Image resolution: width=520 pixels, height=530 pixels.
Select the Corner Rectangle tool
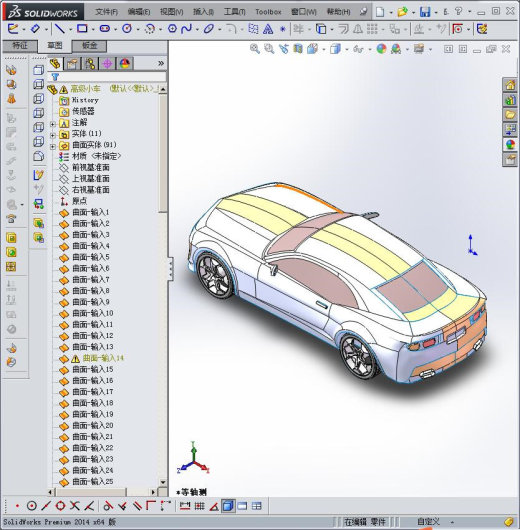pyautogui.click(x=82, y=29)
